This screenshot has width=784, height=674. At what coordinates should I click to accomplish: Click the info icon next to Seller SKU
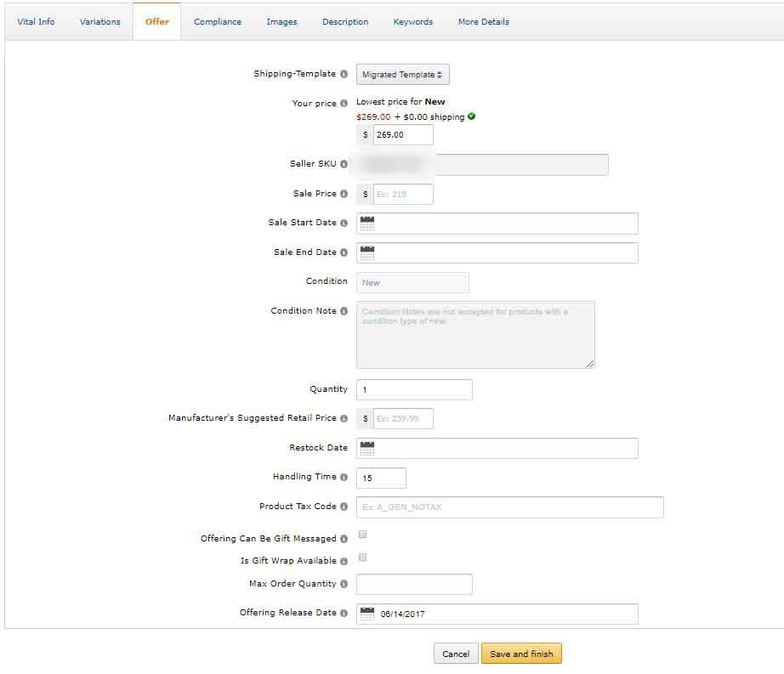pyautogui.click(x=344, y=165)
